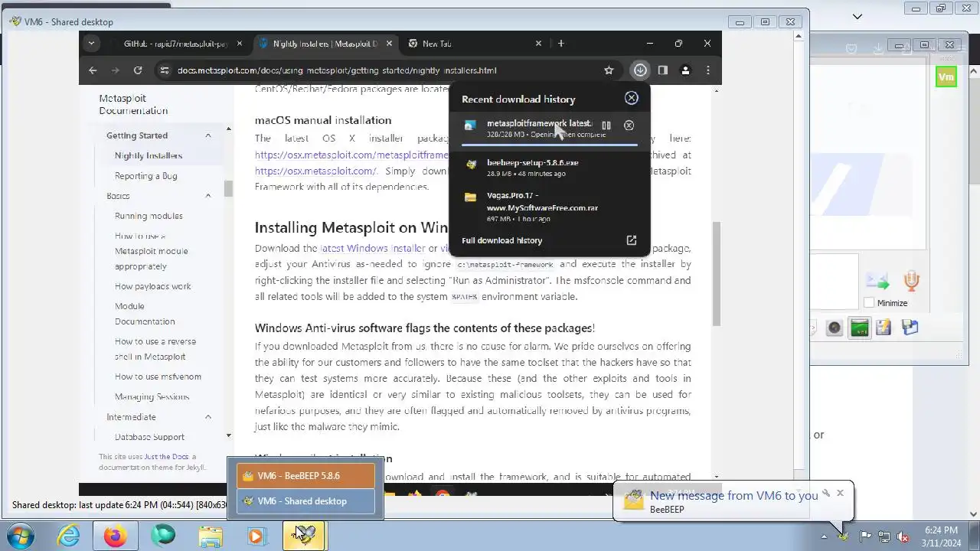Click the docs sidebar scrollbar thumb
The image size is (980, 551).
click(228, 188)
